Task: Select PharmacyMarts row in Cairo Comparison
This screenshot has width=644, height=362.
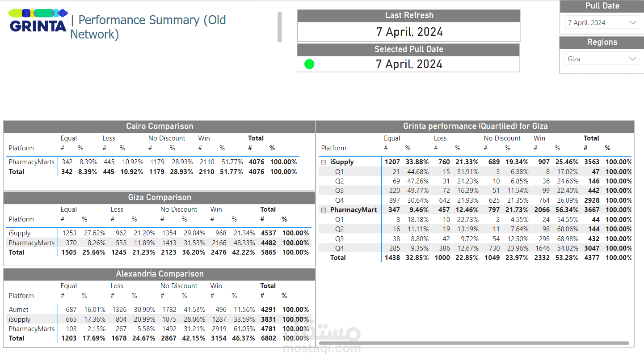Action: click(x=153, y=162)
